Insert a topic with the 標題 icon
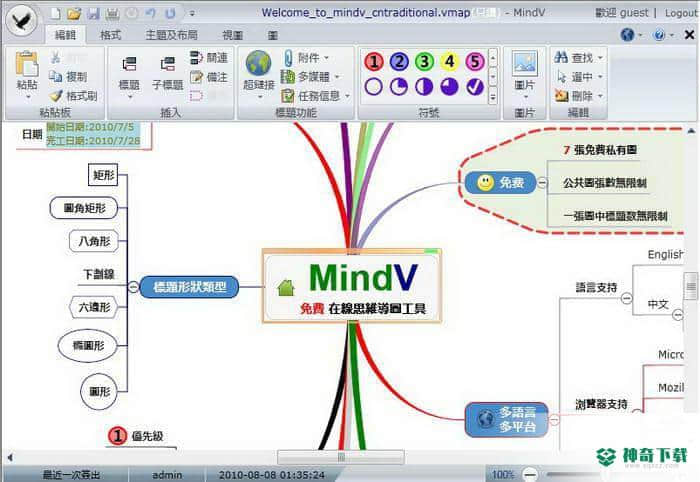The width and height of the screenshot is (700, 482). [129, 64]
